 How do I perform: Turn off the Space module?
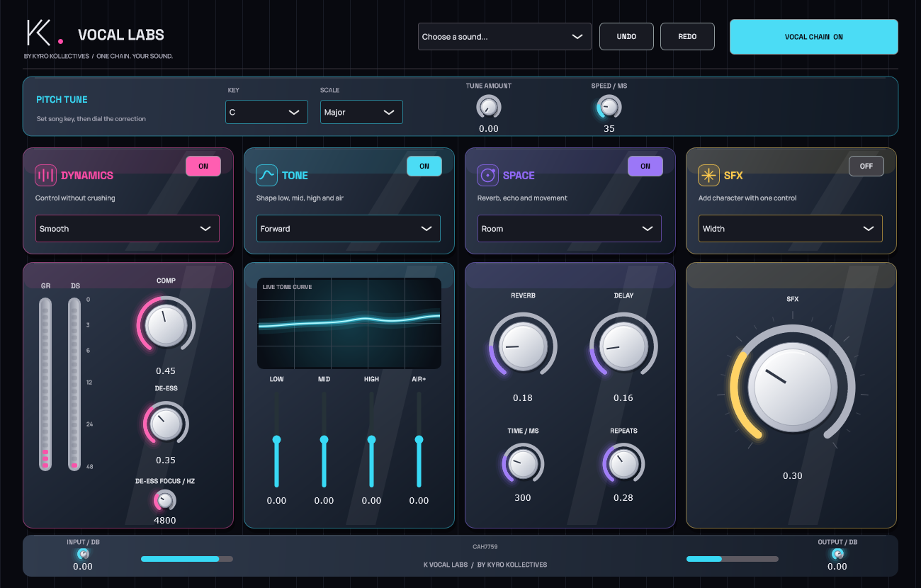coord(645,166)
